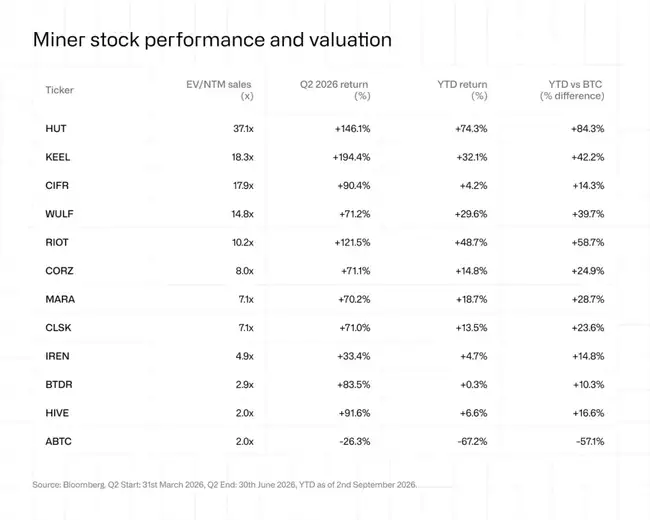This screenshot has height=520, width=650.
Task: Click the Ticker column header
Action: coord(59,90)
